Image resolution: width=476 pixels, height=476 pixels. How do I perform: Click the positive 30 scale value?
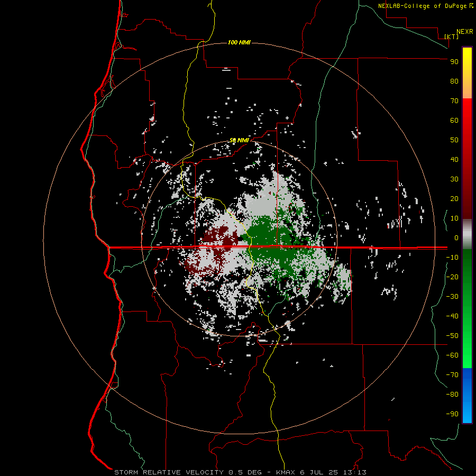click(x=454, y=179)
